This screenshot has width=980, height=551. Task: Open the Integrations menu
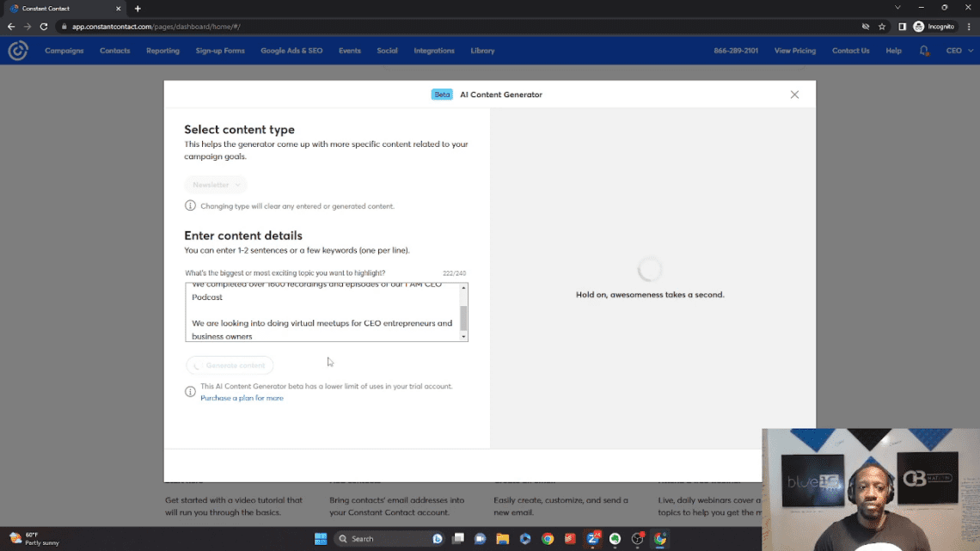click(x=434, y=51)
